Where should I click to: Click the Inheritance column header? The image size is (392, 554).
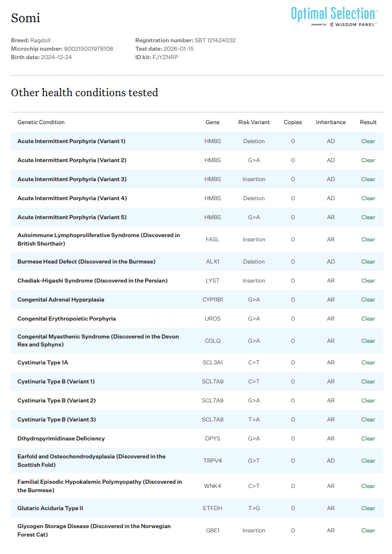[x=331, y=122]
